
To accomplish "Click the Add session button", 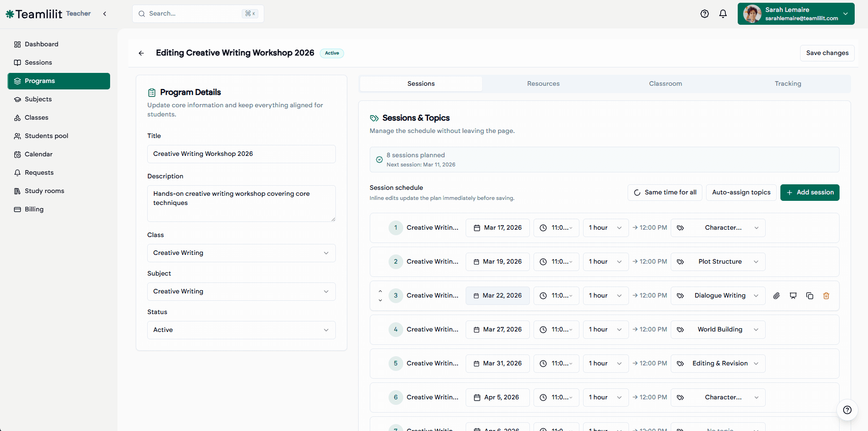I will [x=810, y=192].
